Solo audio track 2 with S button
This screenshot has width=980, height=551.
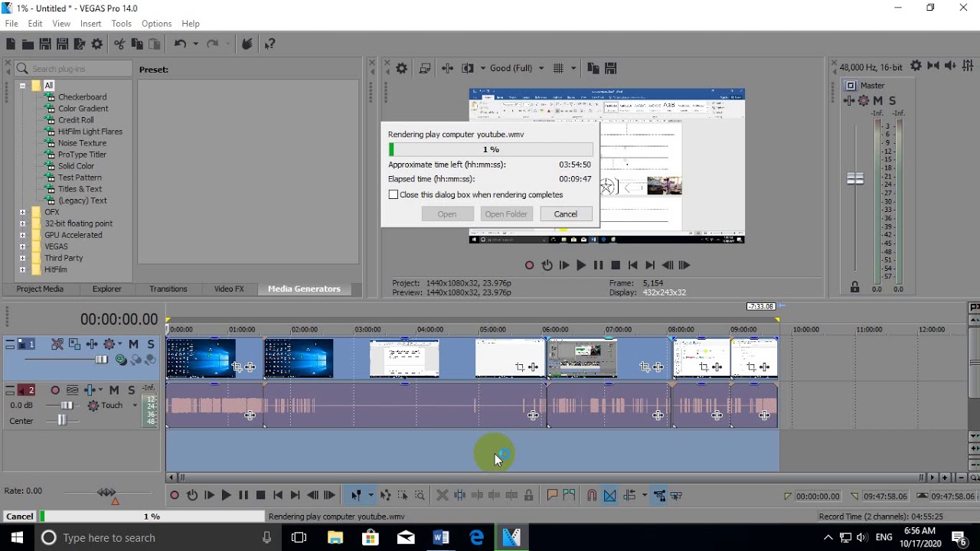pos(131,390)
